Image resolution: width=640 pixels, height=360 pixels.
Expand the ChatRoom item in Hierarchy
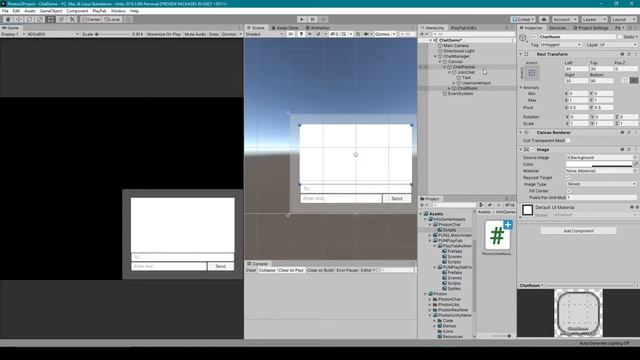[449, 88]
